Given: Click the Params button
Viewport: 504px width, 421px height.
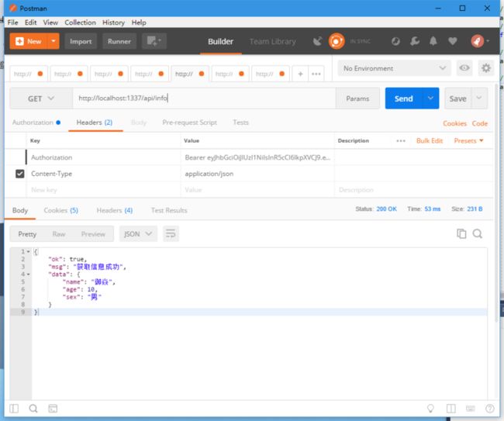Looking at the screenshot, I should tap(357, 98).
